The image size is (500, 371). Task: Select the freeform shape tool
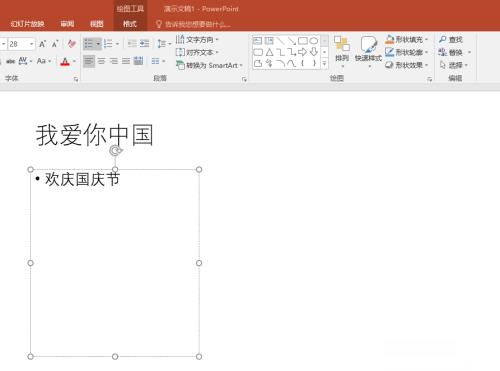coord(258,63)
